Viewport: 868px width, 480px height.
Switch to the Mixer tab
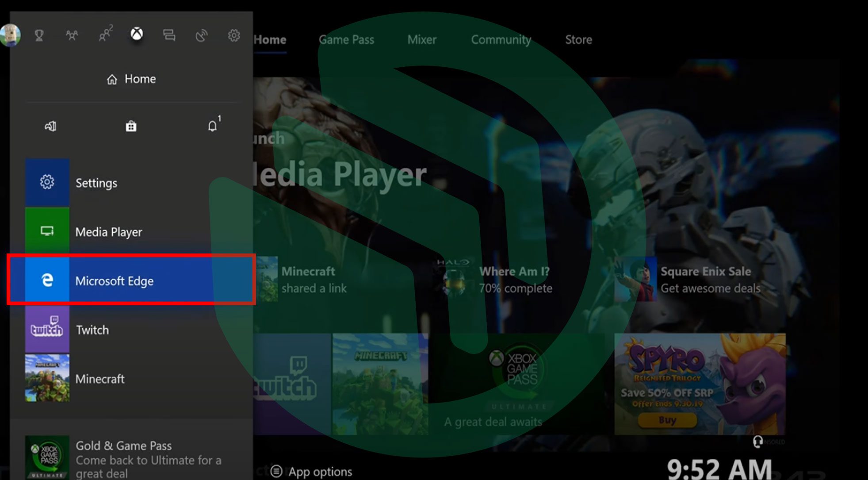click(x=422, y=40)
